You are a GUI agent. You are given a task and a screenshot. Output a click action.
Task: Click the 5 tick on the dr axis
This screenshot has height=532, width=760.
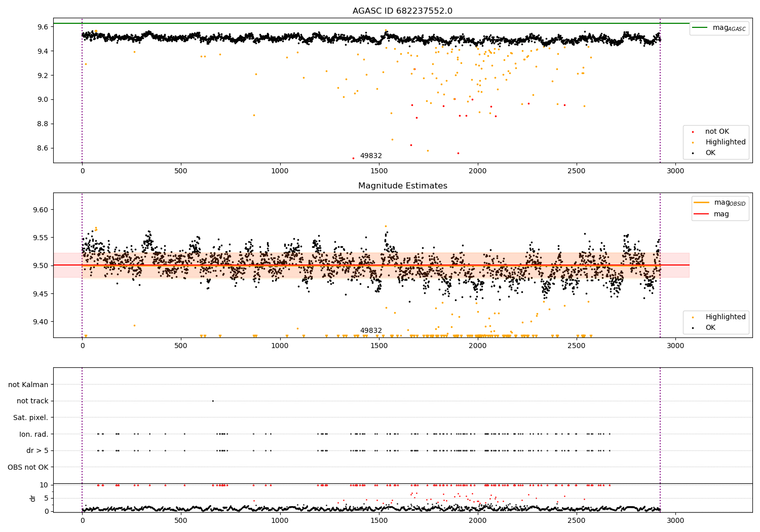(47, 498)
